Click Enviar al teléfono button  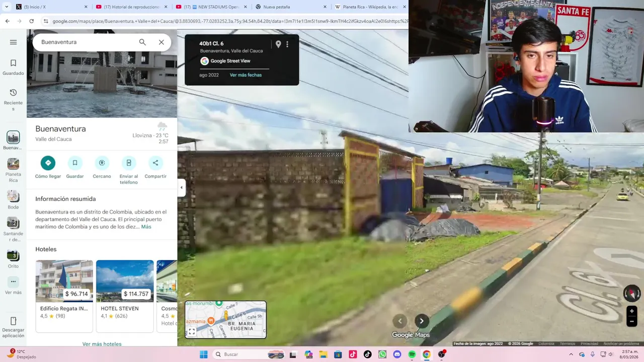(129, 163)
